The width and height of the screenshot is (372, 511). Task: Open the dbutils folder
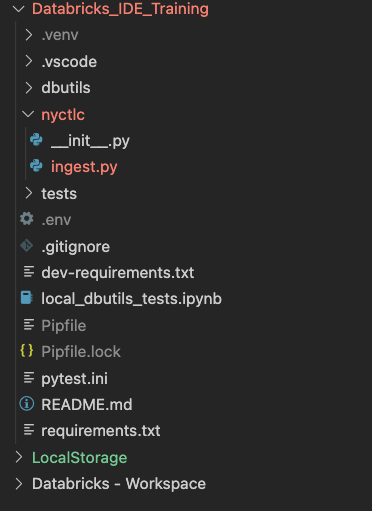tap(66, 88)
